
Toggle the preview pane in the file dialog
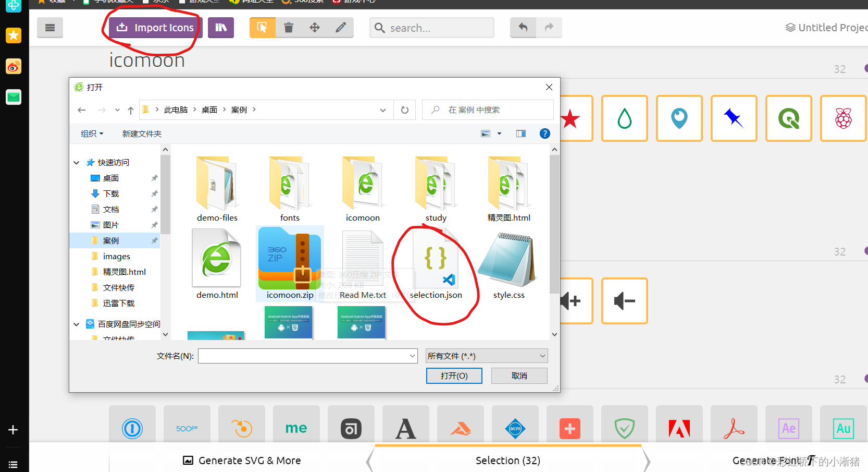point(520,133)
